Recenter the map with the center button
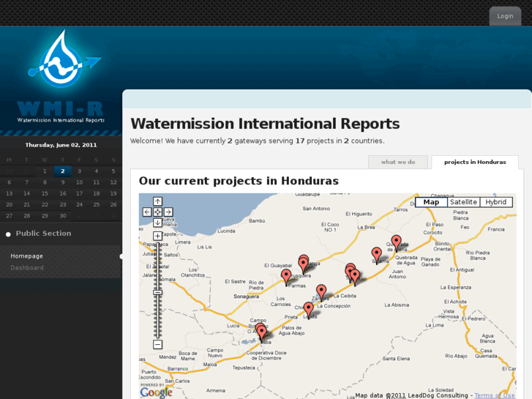 point(157,212)
